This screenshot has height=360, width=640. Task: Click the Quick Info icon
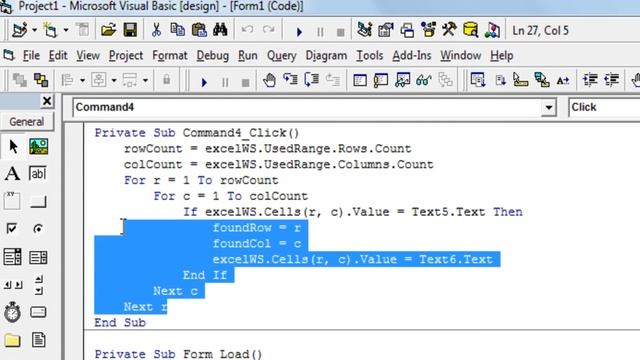pyautogui.click(x=520, y=80)
